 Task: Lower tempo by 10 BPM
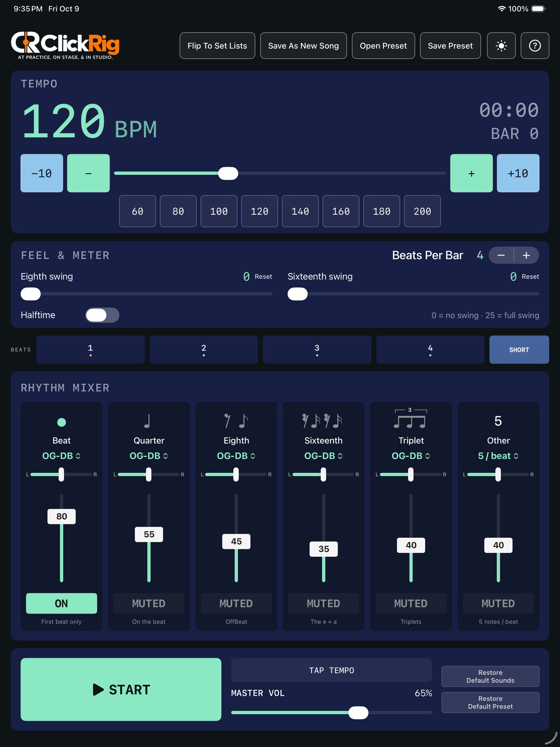[x=42, y=173]
